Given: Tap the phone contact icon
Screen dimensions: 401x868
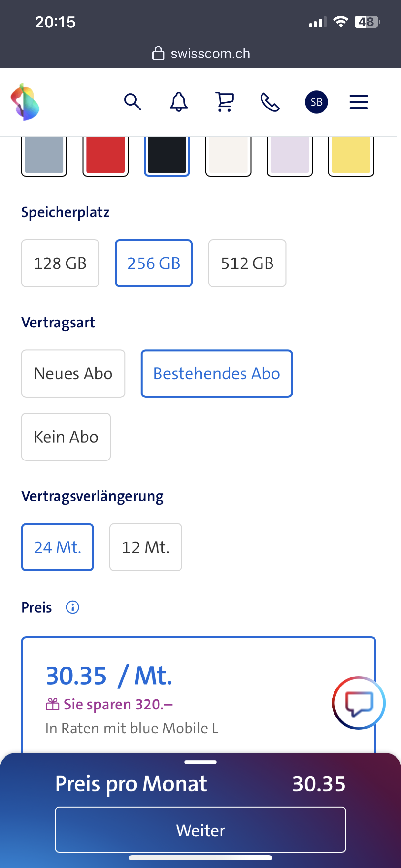Looking at the screenshot, I should 270,102.
